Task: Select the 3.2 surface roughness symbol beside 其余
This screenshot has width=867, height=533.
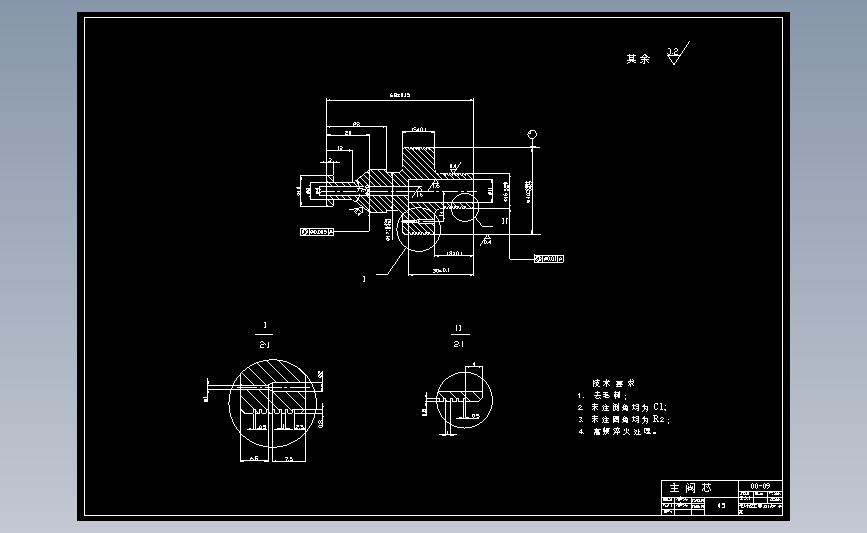Action: coord(678,53)
